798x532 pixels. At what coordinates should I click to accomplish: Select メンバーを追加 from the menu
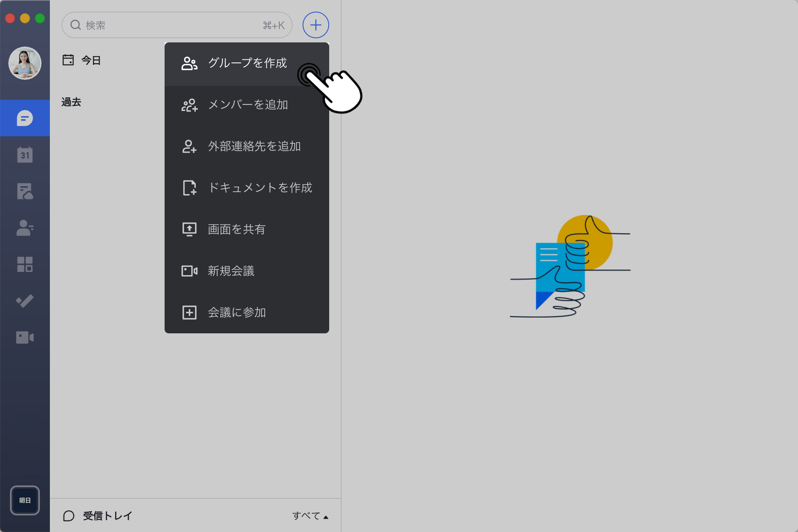click(248, 105)
